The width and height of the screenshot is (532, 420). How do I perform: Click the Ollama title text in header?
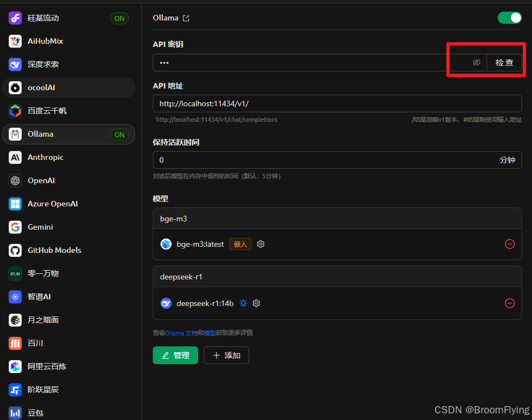pos(166,18)
